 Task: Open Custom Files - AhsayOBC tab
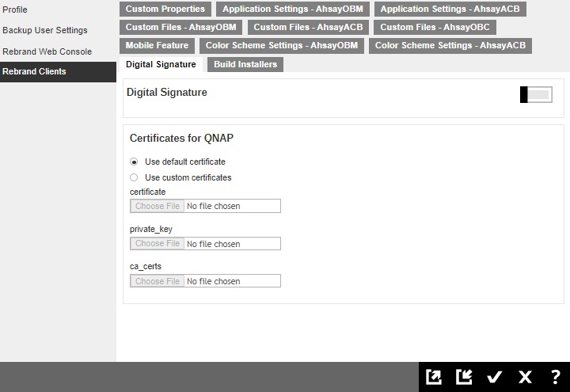435,28
